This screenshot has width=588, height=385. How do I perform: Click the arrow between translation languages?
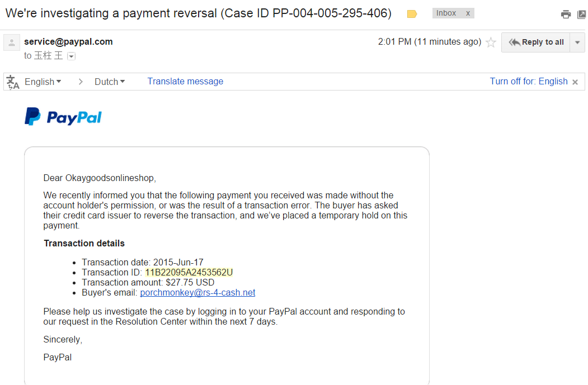80,82
